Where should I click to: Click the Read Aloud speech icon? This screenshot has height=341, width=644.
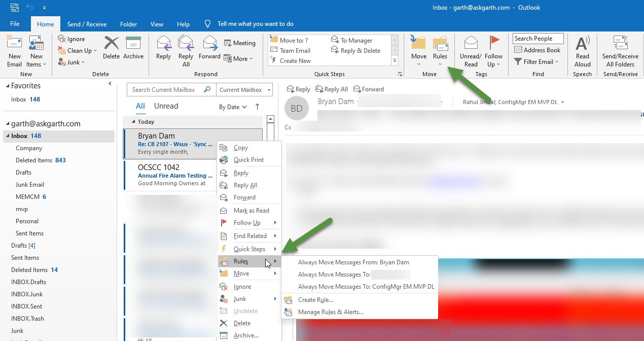click(x=583, y=51)
